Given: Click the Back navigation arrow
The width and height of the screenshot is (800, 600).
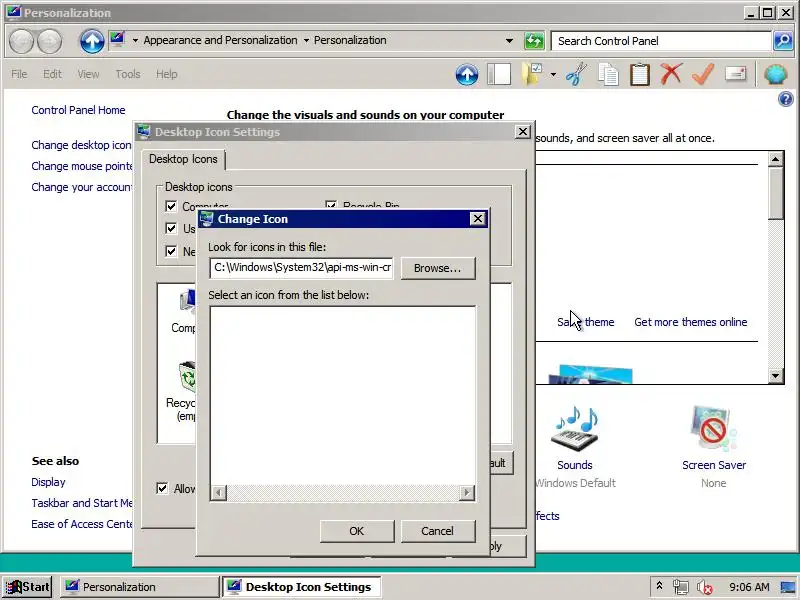Looking at the screenshot, I should pyautogui.click(x=22, y=41).
